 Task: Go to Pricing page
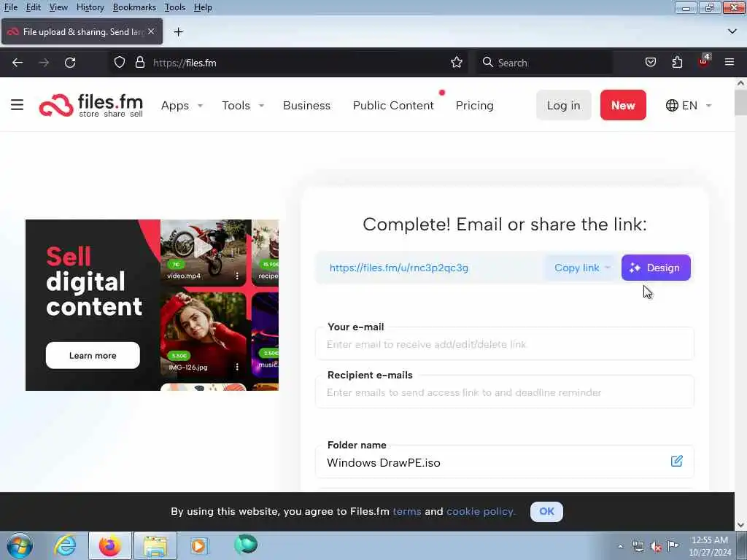point(474,105)
